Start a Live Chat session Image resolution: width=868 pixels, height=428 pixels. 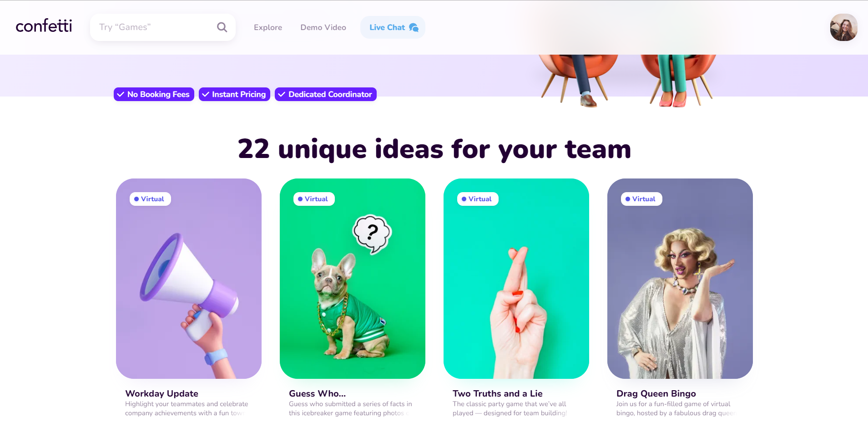coord(393,27)
